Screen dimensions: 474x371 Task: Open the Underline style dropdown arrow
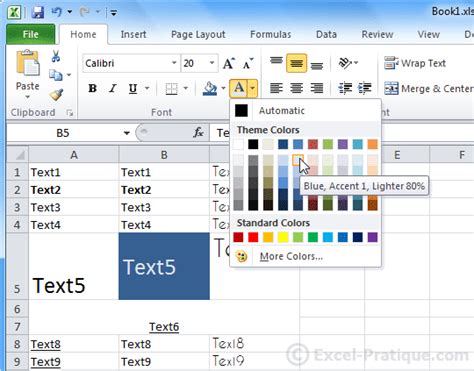click(147, 88)
